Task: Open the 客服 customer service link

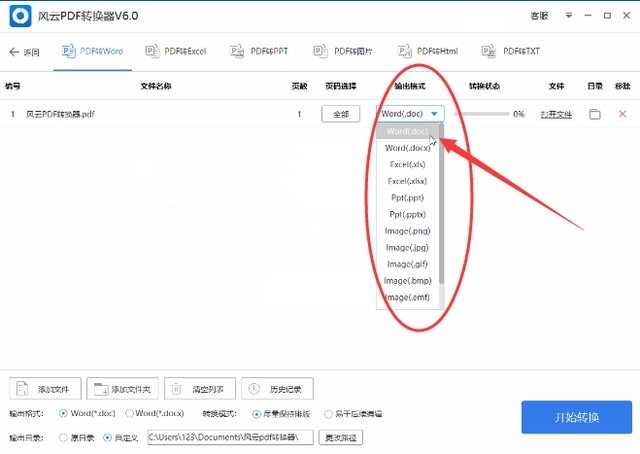Action: [x=539, y=16]
